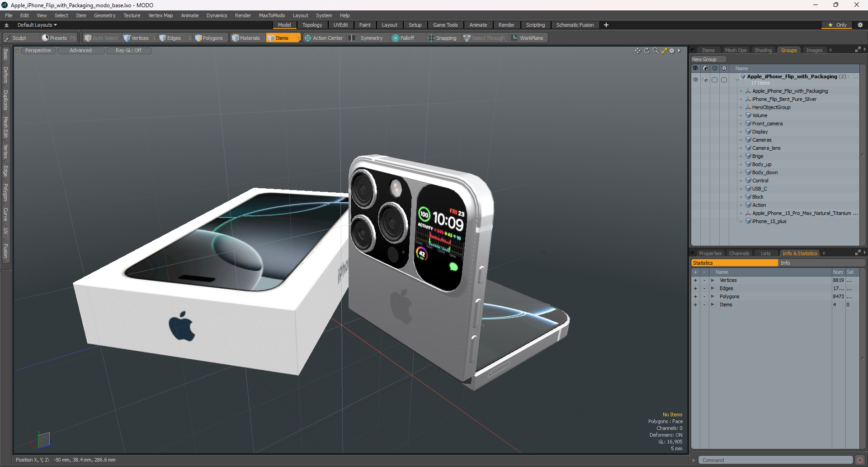Image resolution: width=868 pixels, height=467 pixels.
Task: Open the Action Center options
Action: 324,38
